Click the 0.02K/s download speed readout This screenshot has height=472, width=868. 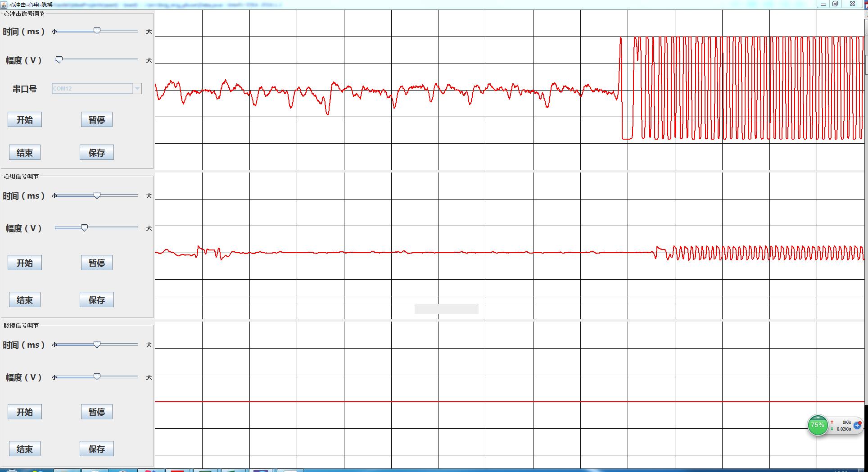pyautogui.click(x=844, y=429)
